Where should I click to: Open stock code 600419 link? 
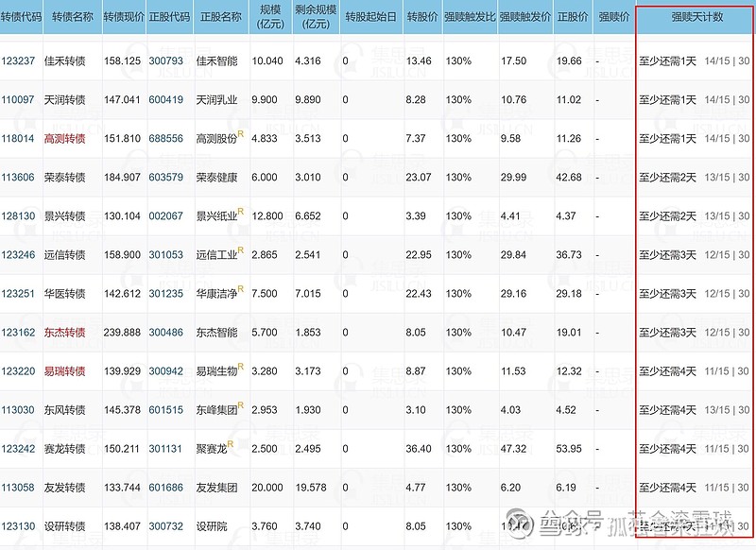pyautogui.click(x=166, y=100)
